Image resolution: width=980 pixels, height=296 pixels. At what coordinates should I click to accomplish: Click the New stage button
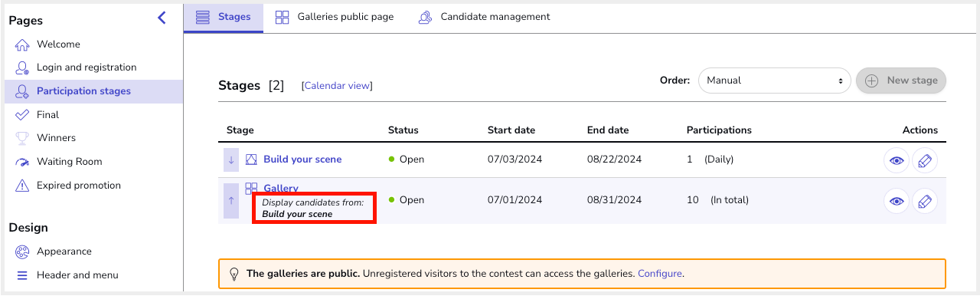click(901, 80)
